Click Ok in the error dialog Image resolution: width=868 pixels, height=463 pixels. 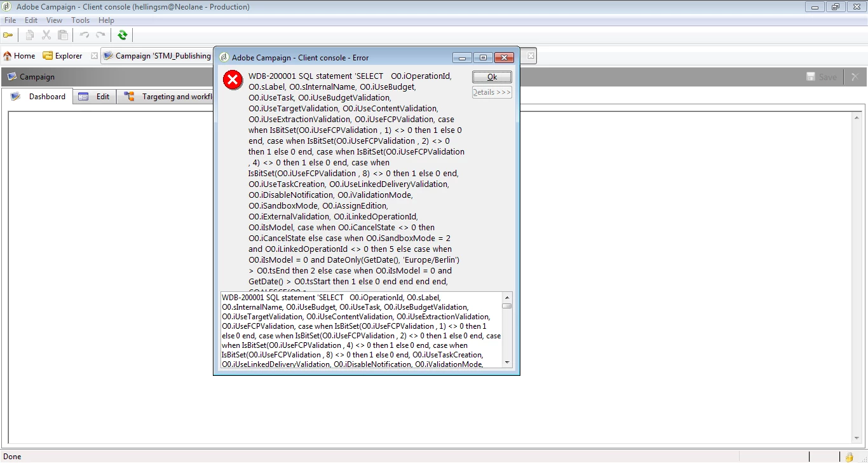492,77
